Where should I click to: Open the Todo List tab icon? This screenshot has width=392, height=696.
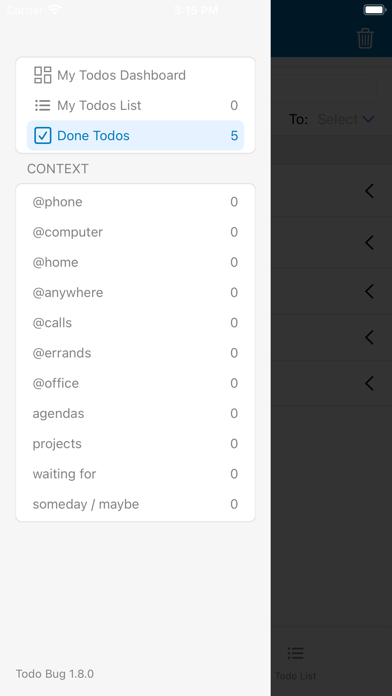[x=295, y=652]
